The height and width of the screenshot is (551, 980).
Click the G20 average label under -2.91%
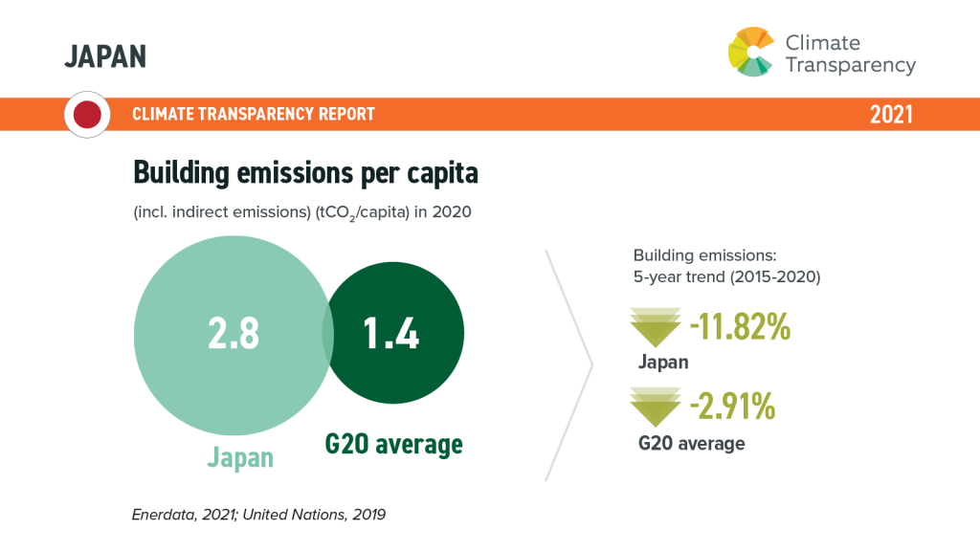pyautogui.click(x=691, y=444)
